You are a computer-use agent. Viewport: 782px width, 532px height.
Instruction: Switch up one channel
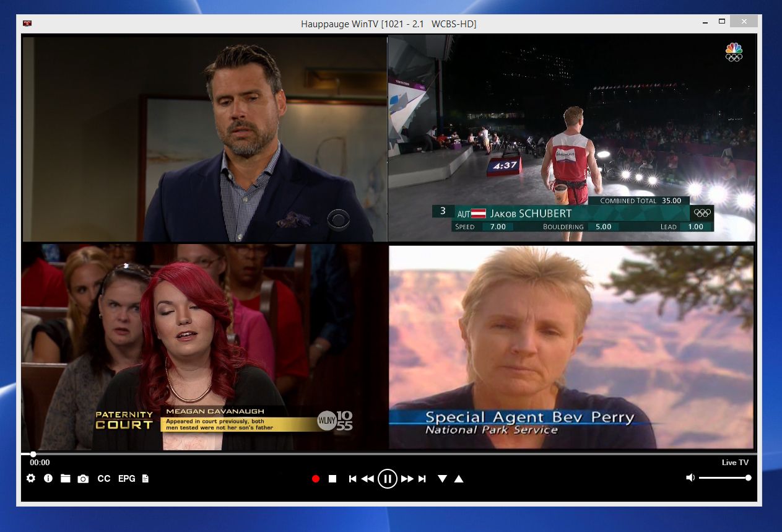[459, 479]
